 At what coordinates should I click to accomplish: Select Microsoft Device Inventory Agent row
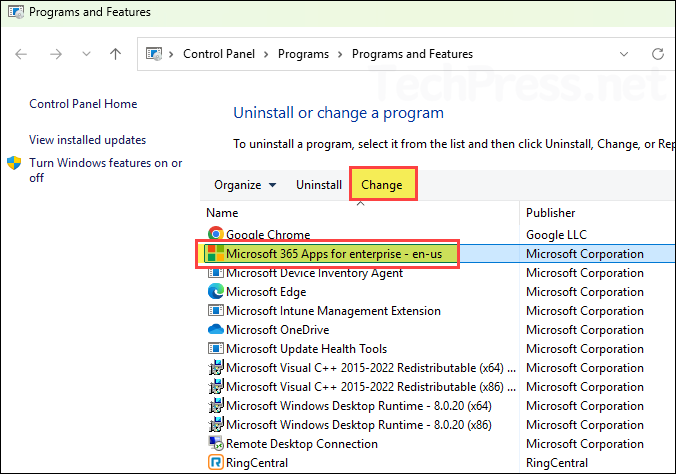314,273
